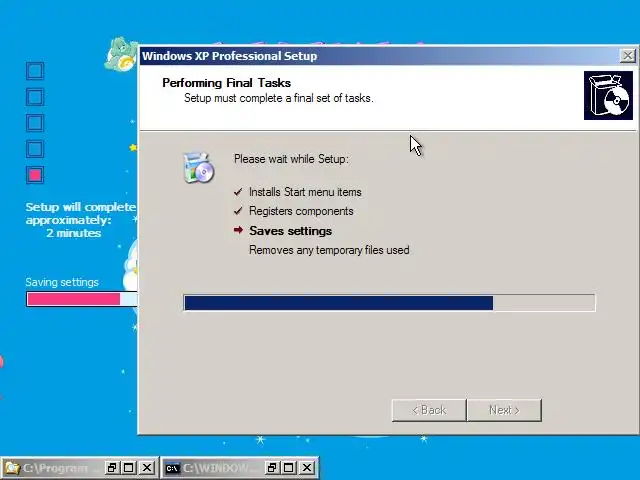Click the Back button
The image size is (640, 480).
[x=429, y=410]
